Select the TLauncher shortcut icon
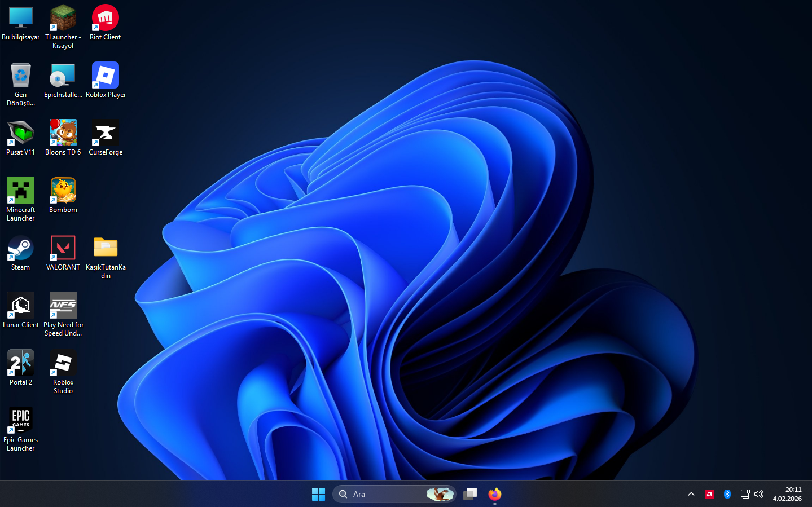Image resolution: width=812 pixels, height=507 pixels. click(x=63, y=19)
